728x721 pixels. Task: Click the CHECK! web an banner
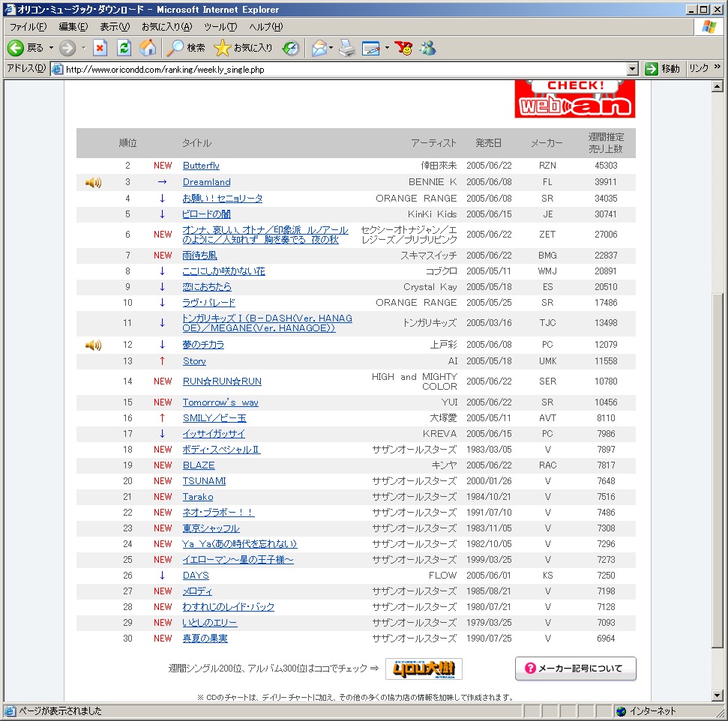575,98
